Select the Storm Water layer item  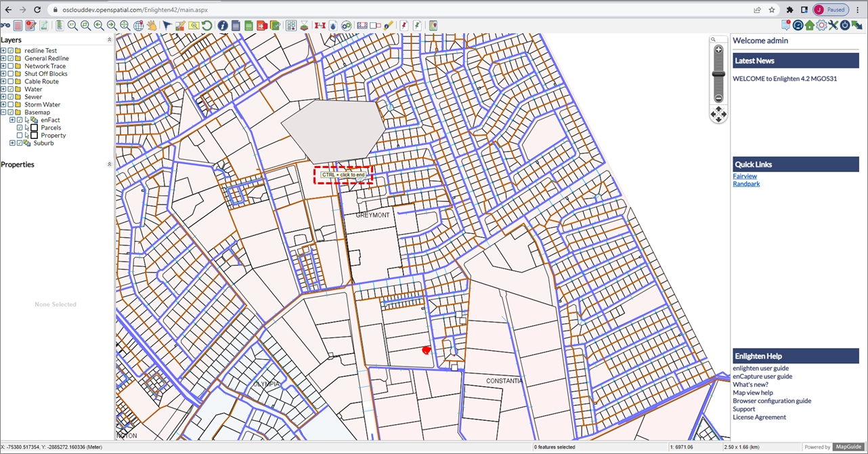point(42,105)
